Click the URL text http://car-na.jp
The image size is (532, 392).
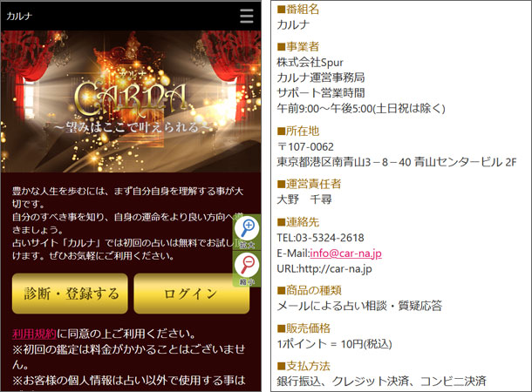pyautogui.click(x=335, y=268)
